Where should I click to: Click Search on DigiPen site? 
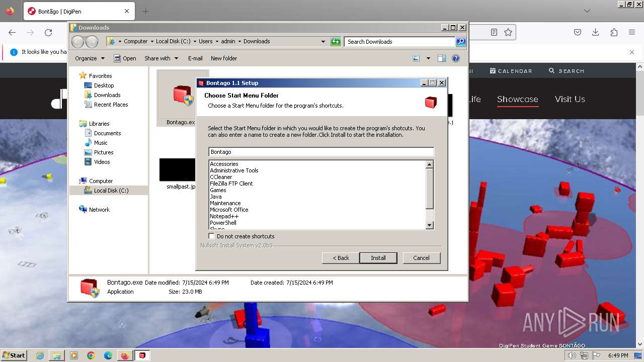pos(567,71)
